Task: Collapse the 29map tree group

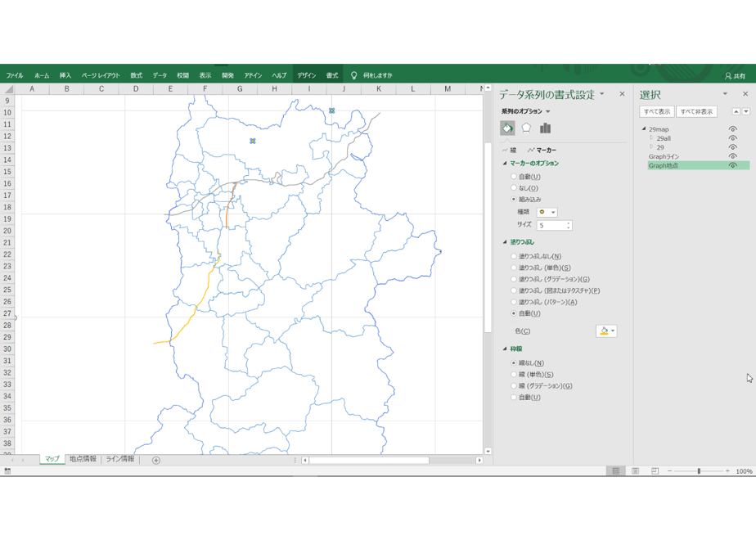Action: (644, 128)
